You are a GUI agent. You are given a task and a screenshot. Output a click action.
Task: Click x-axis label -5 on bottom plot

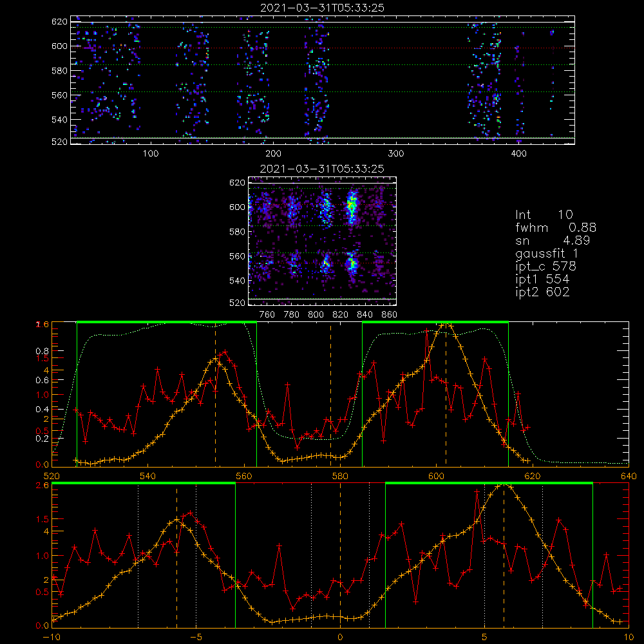click(196, 638)
